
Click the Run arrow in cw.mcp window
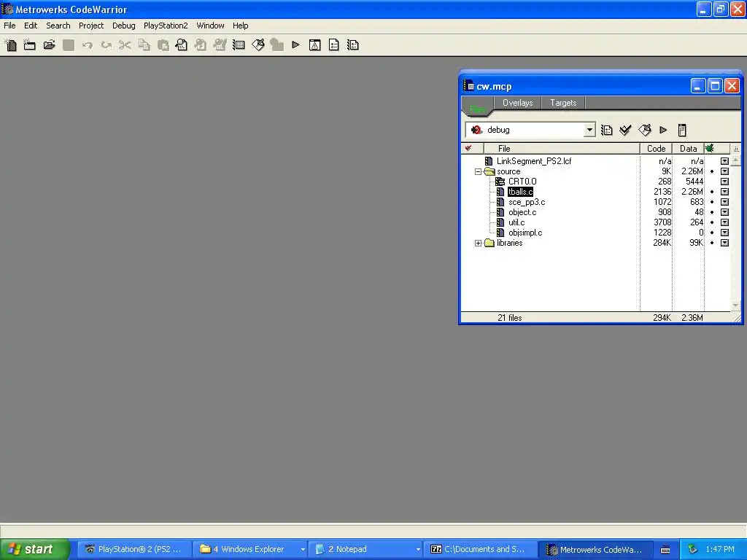(663, 130)
